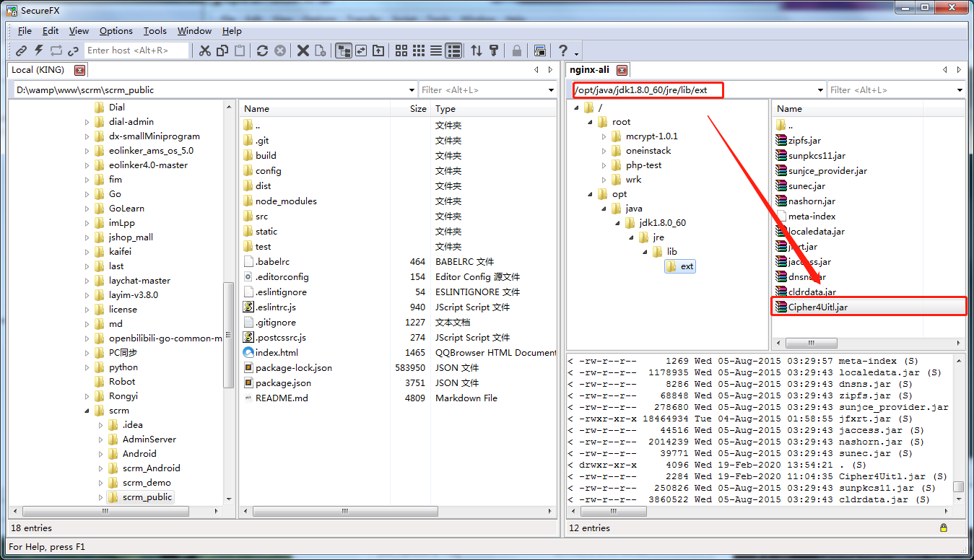The image size is (974, 560).
Task: Click the remote path field
Action: 693,90
